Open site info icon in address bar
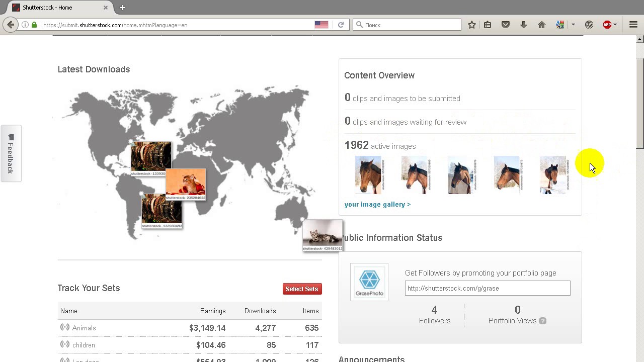 click(25, 25)
